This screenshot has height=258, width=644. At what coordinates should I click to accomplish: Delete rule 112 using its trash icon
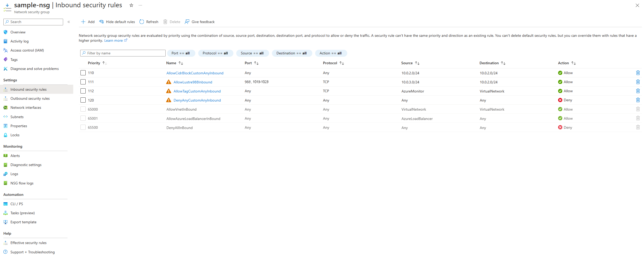[x=638, y=91]
